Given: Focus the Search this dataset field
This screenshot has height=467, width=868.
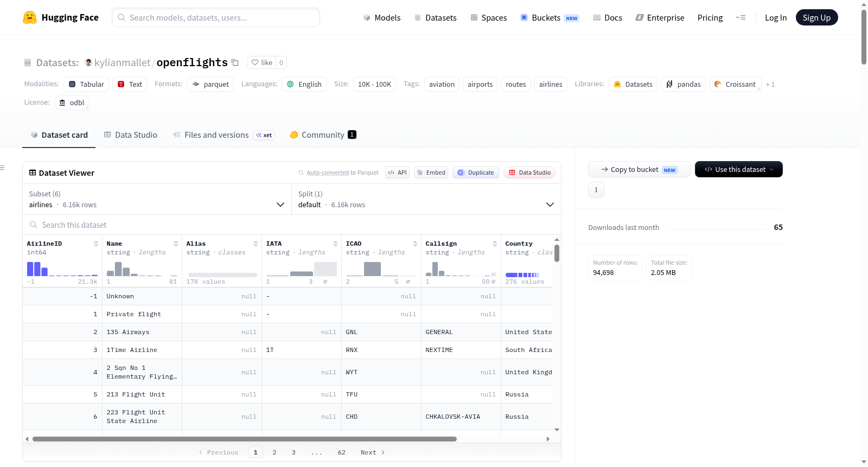Looking at the screenshot, I should tap(292, 225).
